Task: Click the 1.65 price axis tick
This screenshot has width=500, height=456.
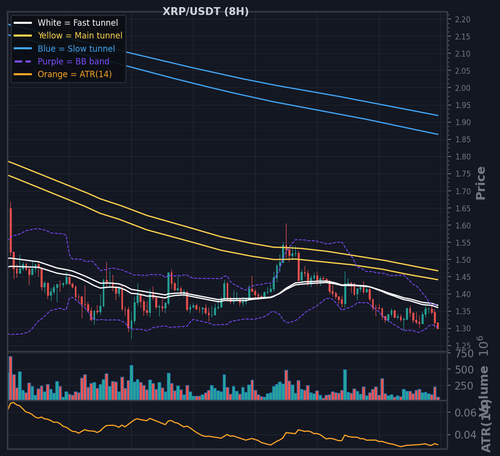Action: [x=463, y=208]
